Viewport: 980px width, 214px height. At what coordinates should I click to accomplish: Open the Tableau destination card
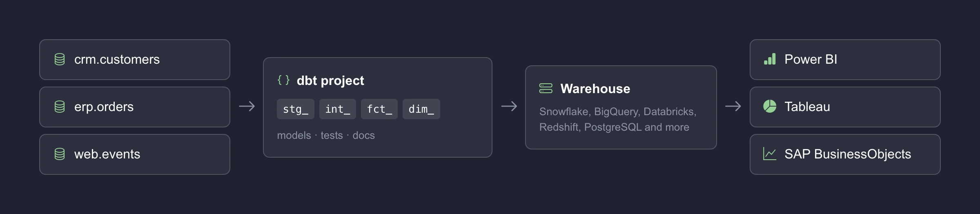(x=845, y=107)
